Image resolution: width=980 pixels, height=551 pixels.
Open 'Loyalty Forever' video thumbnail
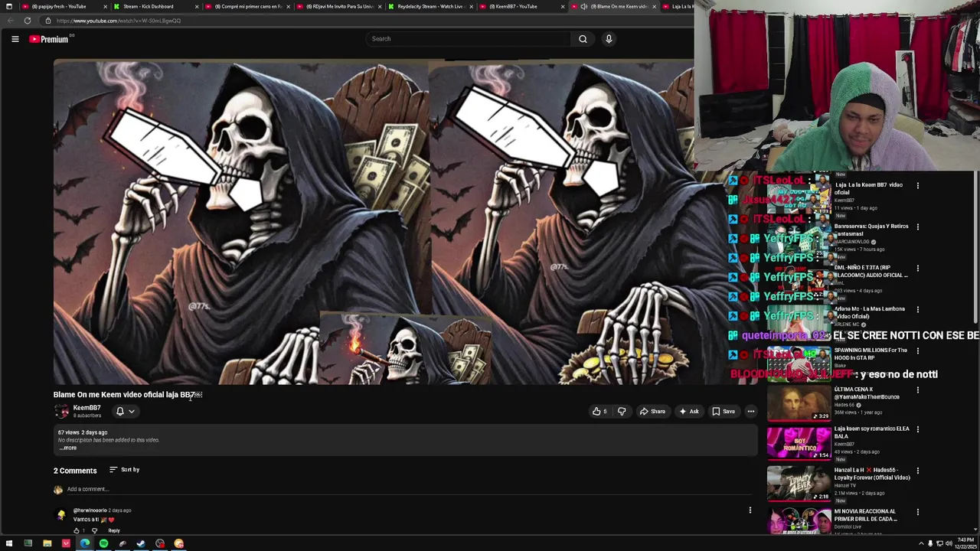tap(799, 484)
